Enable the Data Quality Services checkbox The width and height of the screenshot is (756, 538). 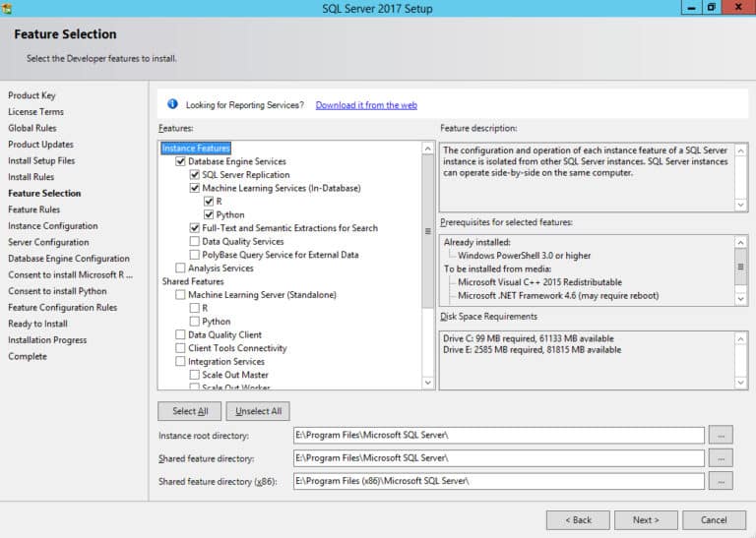click(x=194, y=241)
